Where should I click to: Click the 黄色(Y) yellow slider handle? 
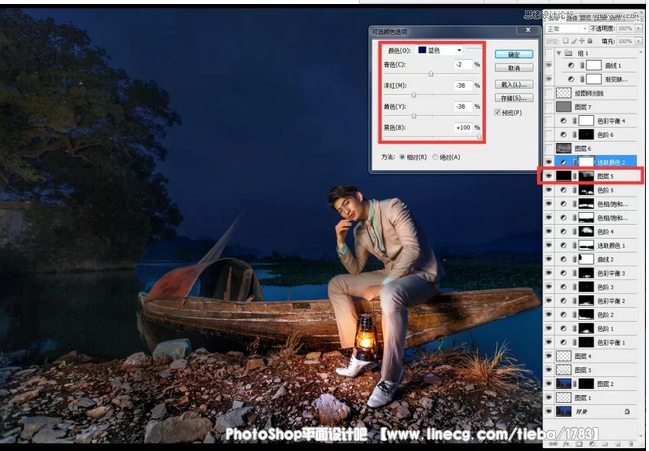413,116
